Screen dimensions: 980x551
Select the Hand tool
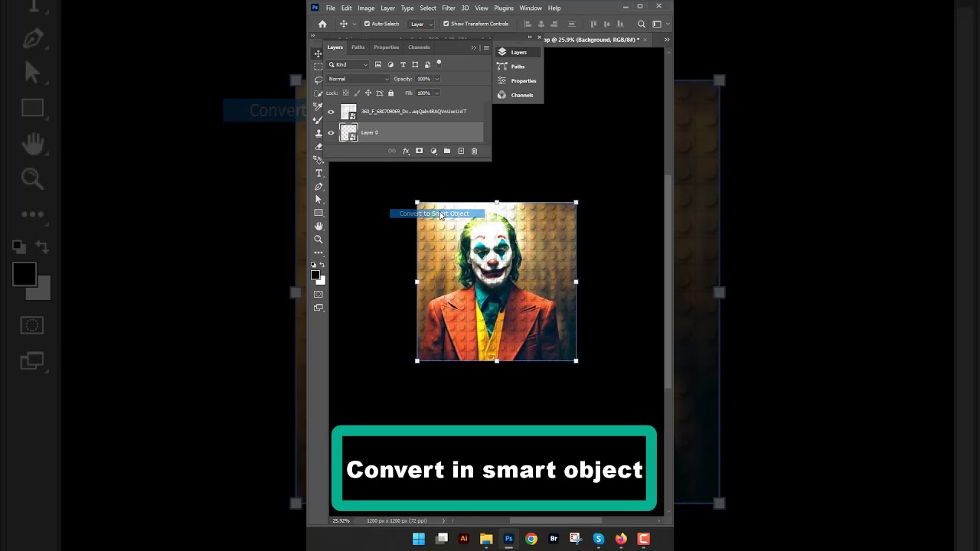(x=318, y=226)
